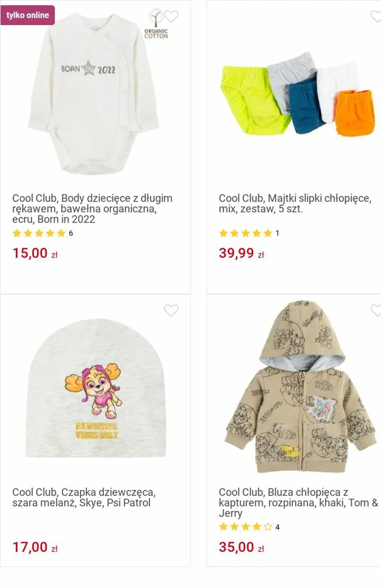Click the five-star rating with 1 review
Viewport: 381px width, 588px height.
[x=249, y=233]
